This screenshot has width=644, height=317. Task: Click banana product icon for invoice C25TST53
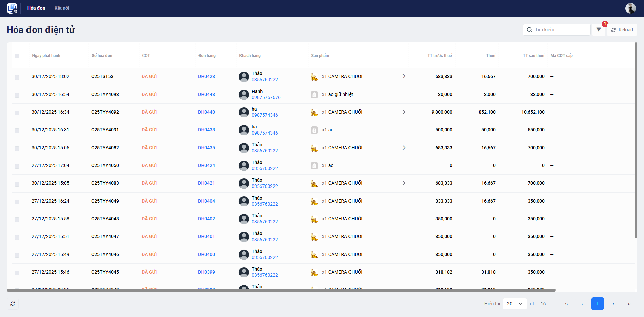(x=314, y=77)
